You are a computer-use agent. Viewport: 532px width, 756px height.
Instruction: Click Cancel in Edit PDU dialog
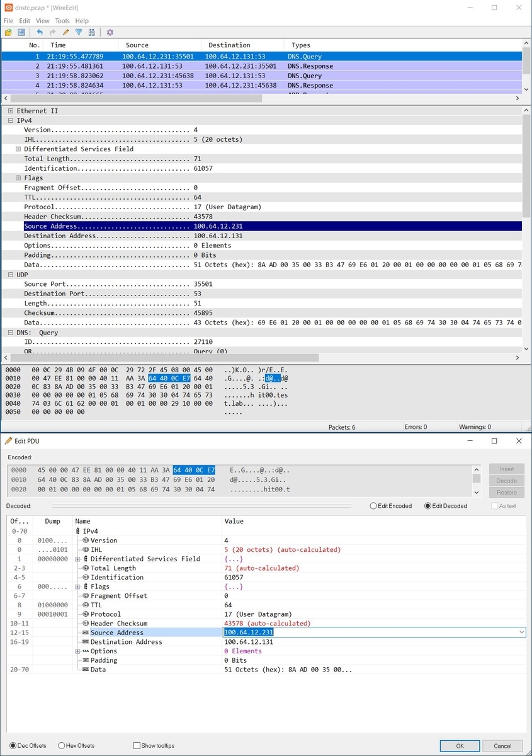(x=502, y=745)
